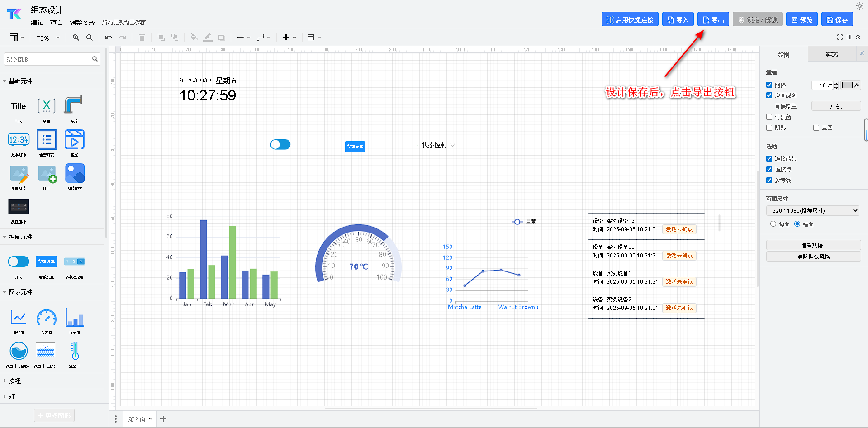Switch to the 样式 tab
The image size is (868, 428).
[832, 54]
